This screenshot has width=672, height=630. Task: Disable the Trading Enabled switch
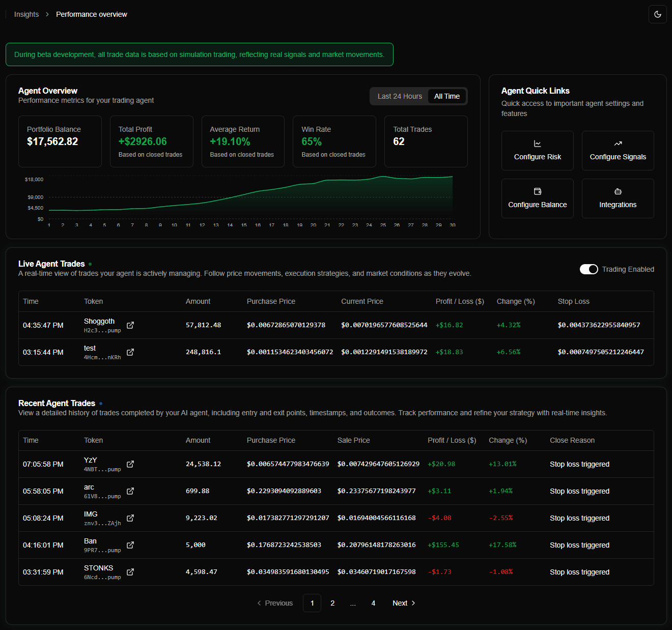point(589,269)
